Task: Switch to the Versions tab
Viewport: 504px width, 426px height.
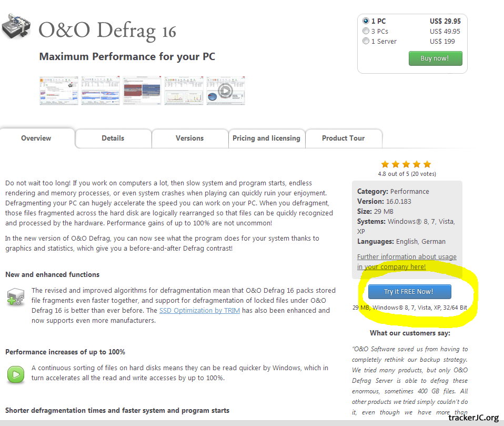Action: (189, 138)
